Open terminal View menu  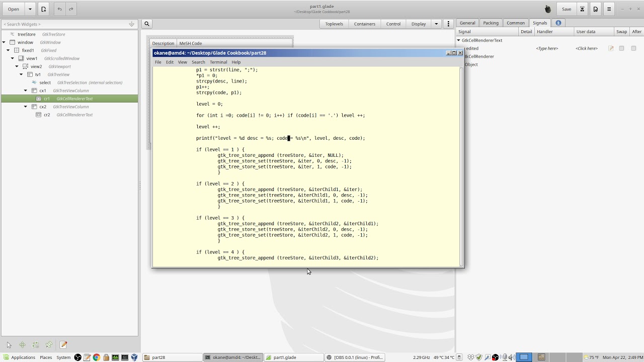click(182, 62)
